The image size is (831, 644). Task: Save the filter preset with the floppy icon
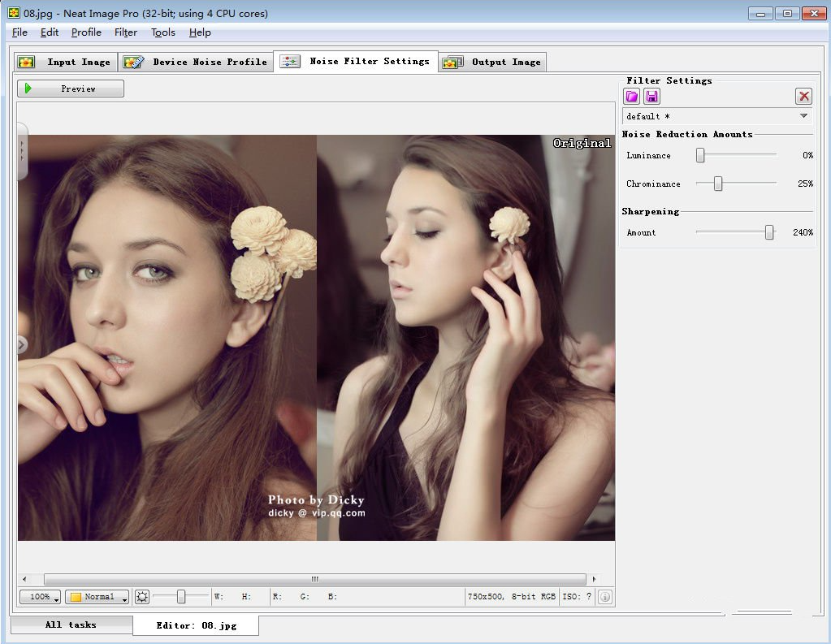[651, 97]
